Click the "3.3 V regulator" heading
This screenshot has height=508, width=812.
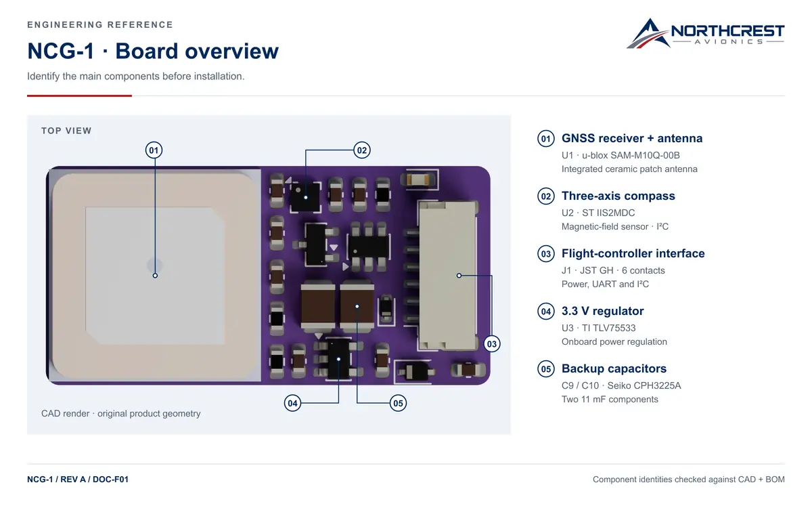click(603, 311)
